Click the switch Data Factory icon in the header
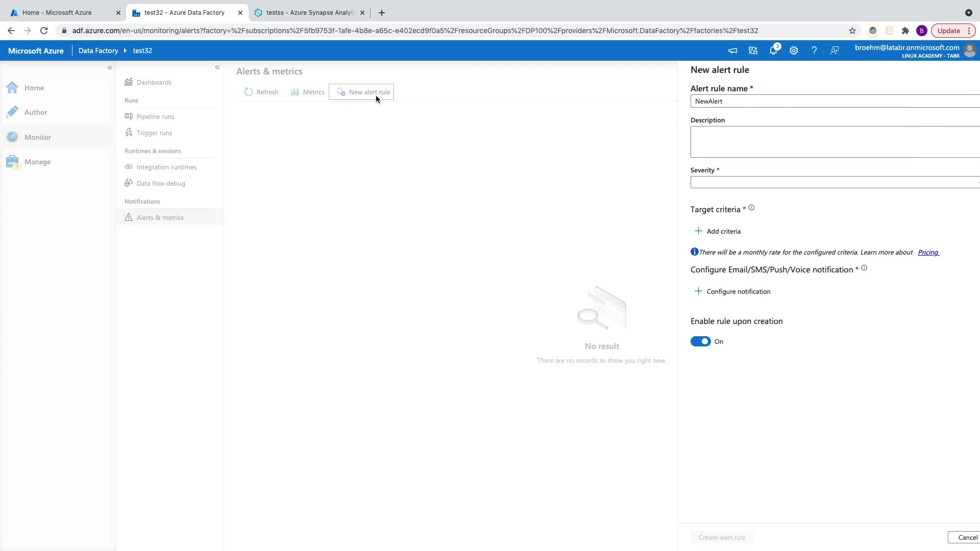Image resolution: width=980 pixels, height=551 pixels. [753, 51]
